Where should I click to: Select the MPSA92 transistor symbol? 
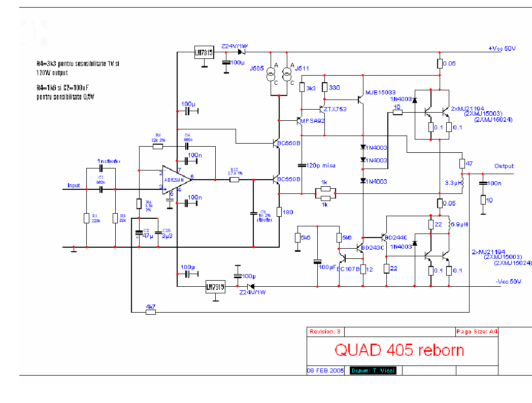pos(300,120)
